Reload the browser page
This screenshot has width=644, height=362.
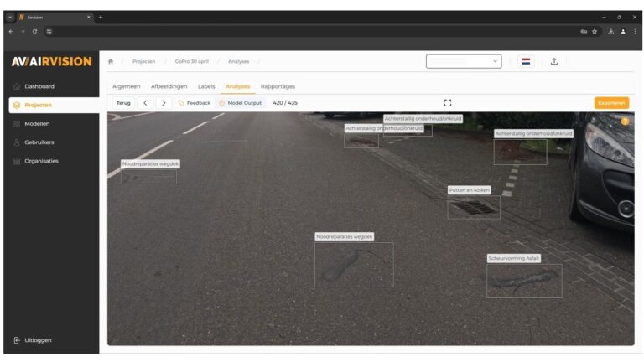pos(35,32)
